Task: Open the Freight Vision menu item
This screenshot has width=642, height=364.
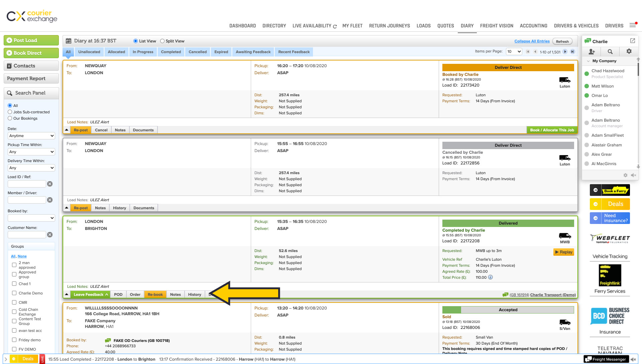Action: (497, 26)
